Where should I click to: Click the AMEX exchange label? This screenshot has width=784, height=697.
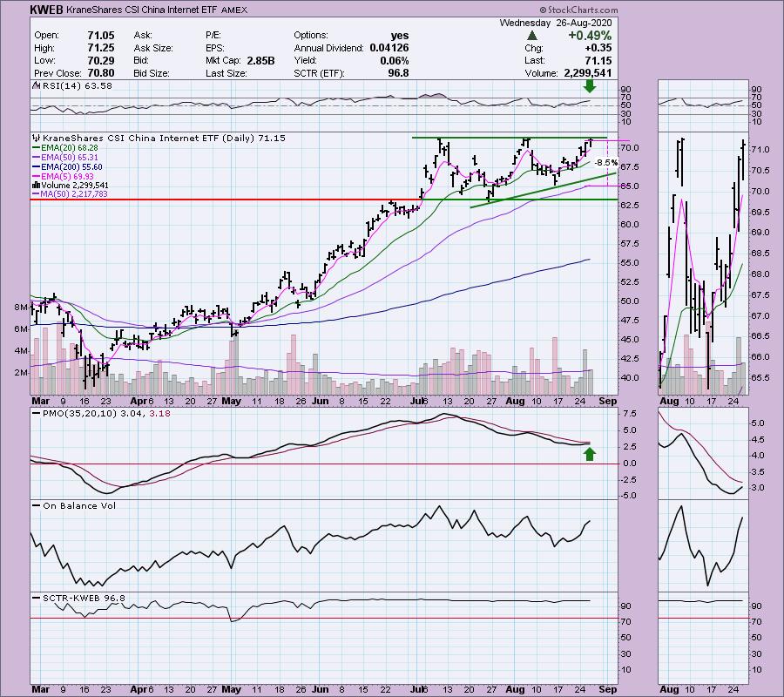point(234,10)
